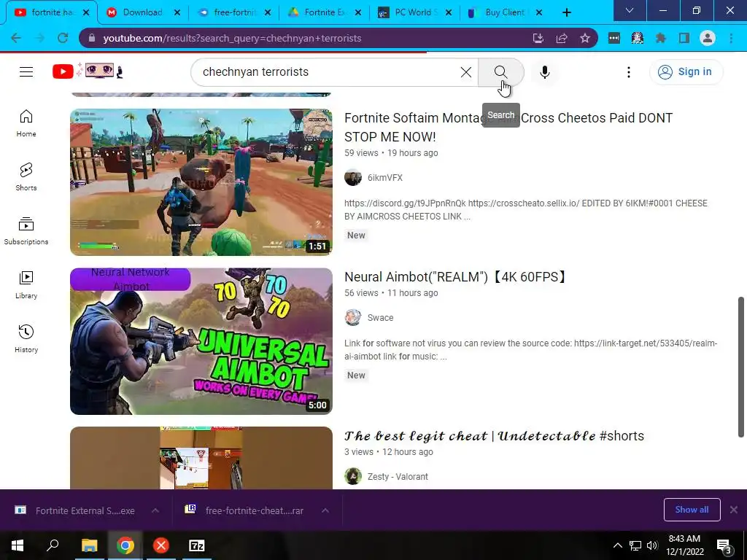
Task: Open Fortnite Softaim Montage video title
Action: (508, 127)
